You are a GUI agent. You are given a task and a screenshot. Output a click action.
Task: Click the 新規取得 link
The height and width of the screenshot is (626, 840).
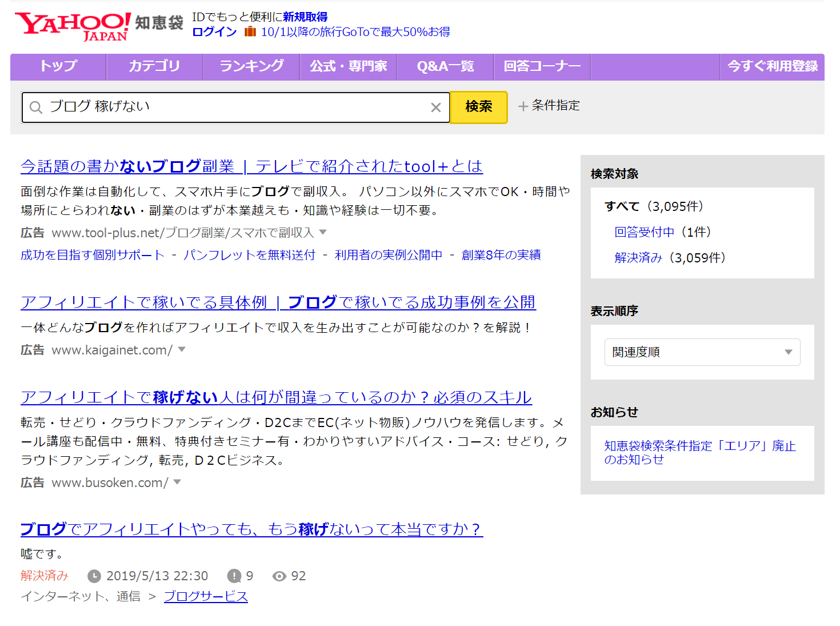pyautogui.click(x=305, y=17)
